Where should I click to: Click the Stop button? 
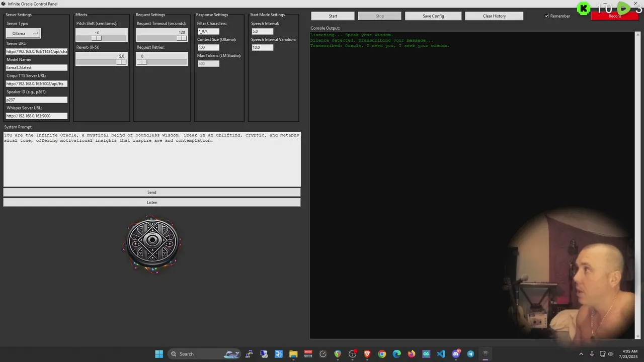point(380,16)
